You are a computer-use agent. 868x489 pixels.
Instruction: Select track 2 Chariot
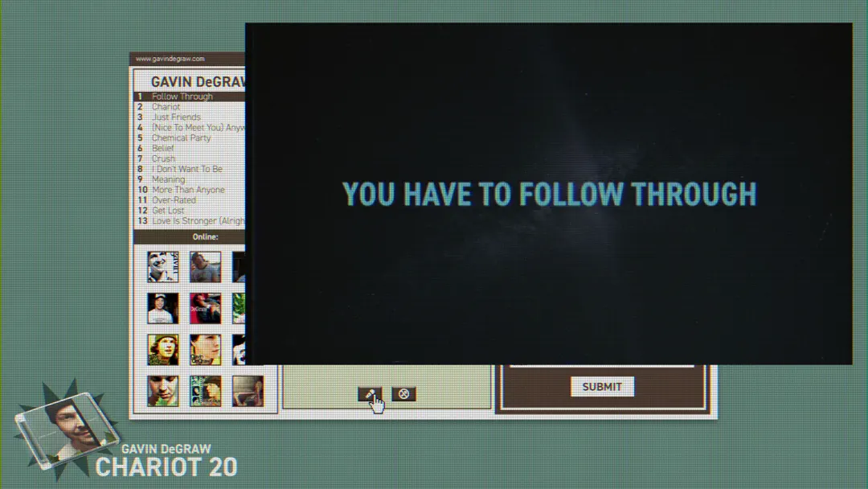190,107
